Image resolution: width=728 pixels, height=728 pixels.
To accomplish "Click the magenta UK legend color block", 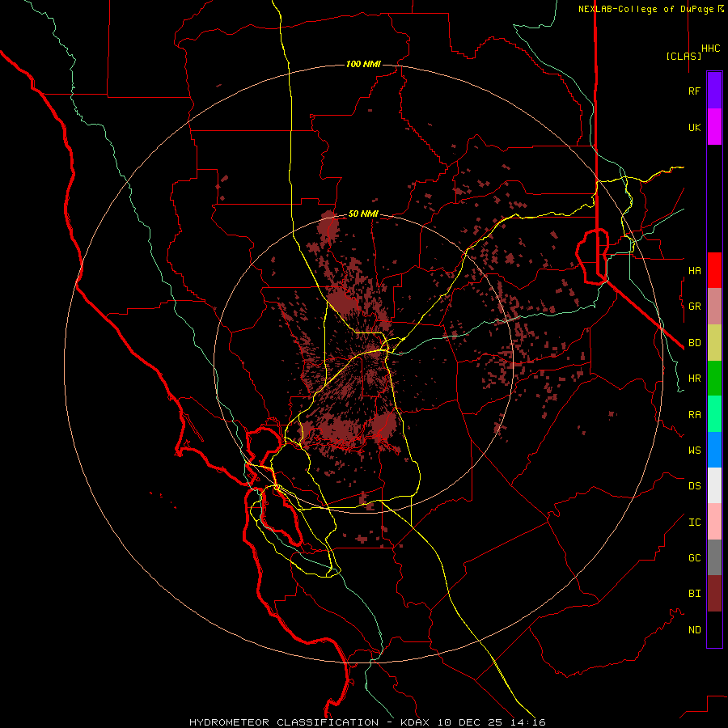I will click(714, 127).
